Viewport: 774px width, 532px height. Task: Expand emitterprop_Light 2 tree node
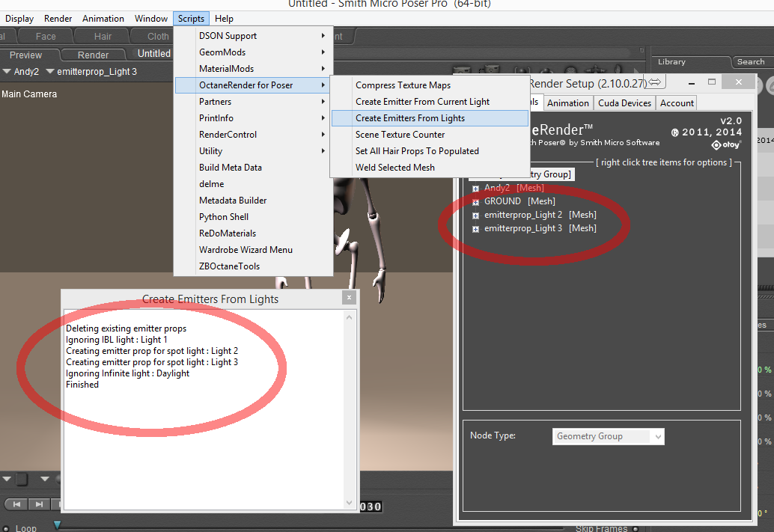475,215
